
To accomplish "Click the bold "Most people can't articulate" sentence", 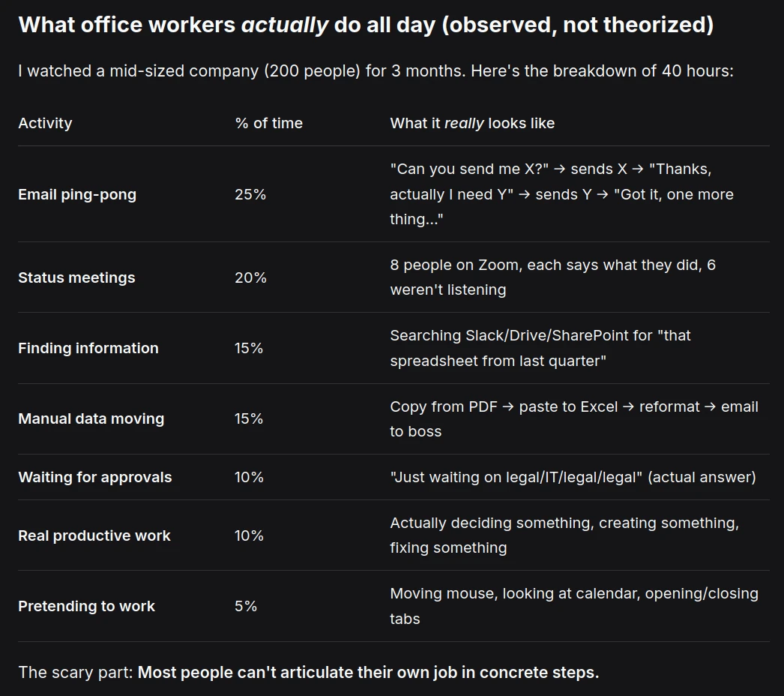I will pyautogui.click(x=368, y=672).
